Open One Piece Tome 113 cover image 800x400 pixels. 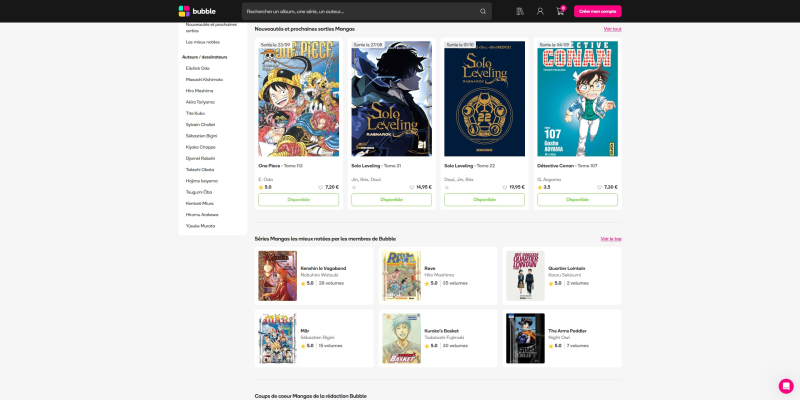[x=298, y=98]
